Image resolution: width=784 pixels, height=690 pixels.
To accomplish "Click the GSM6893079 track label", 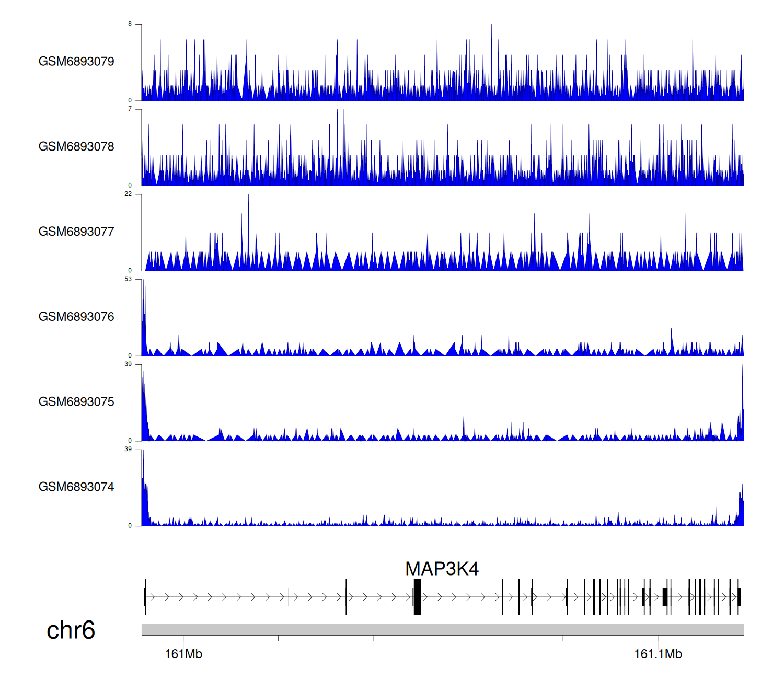I will [x=76, y=62].
